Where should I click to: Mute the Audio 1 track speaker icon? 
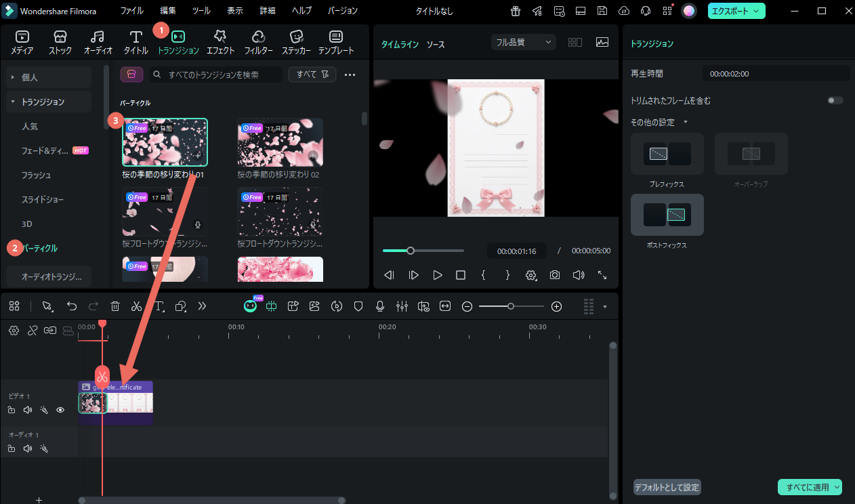(28, 448)
